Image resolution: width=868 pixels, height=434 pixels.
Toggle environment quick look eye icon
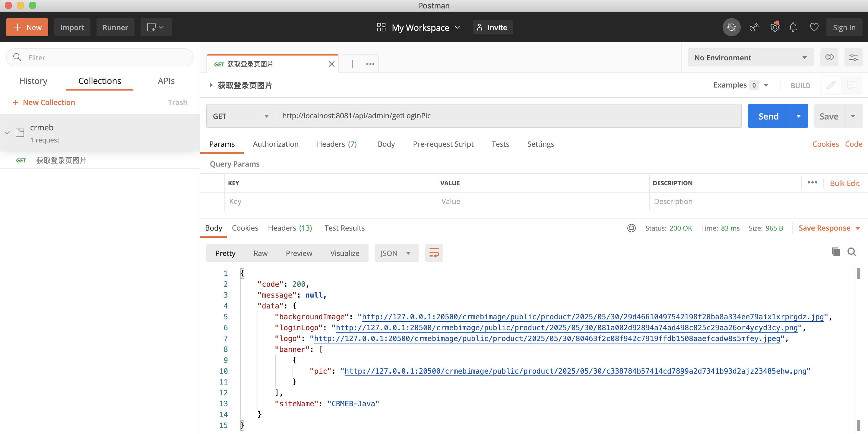(x=829, y=57)
